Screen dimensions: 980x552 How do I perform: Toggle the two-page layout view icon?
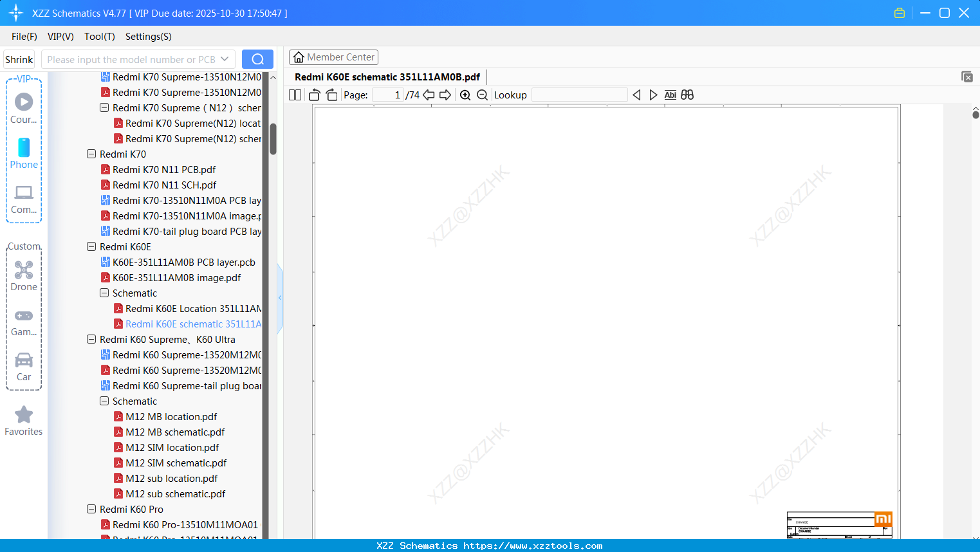pyautogui.click(x=295, y=95)
